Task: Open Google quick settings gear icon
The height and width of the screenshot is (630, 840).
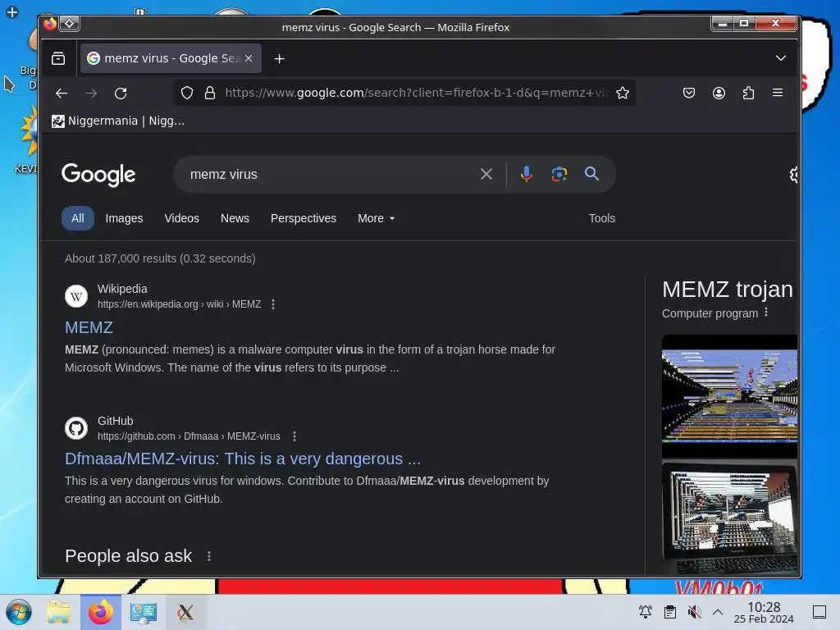Action: coord(793,174)
